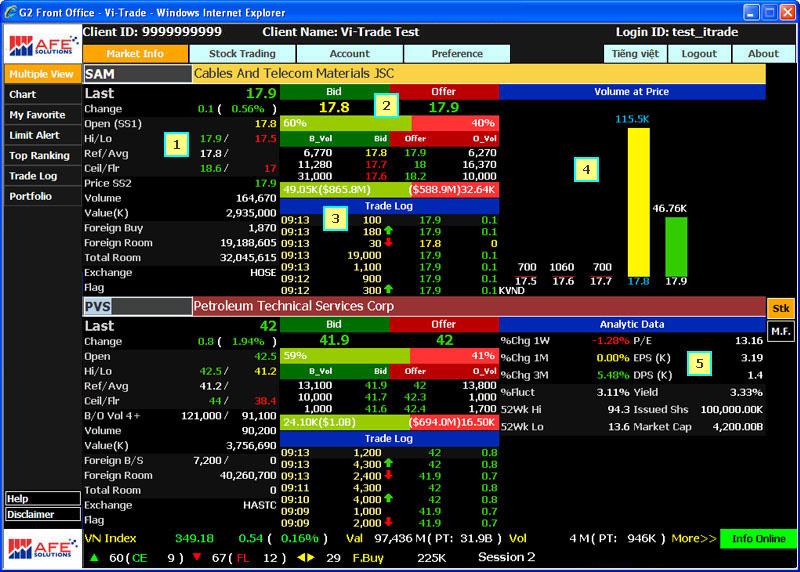The image size is (800, 572).
Task: Click the PVS Trade Log header
Action: coord(389,439)
